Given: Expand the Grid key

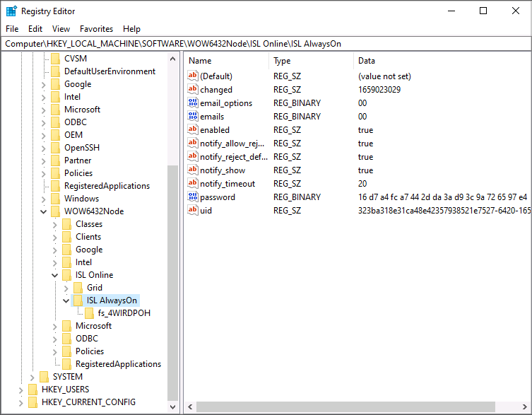Looking at the screenshot, I should tap(66, 288).
